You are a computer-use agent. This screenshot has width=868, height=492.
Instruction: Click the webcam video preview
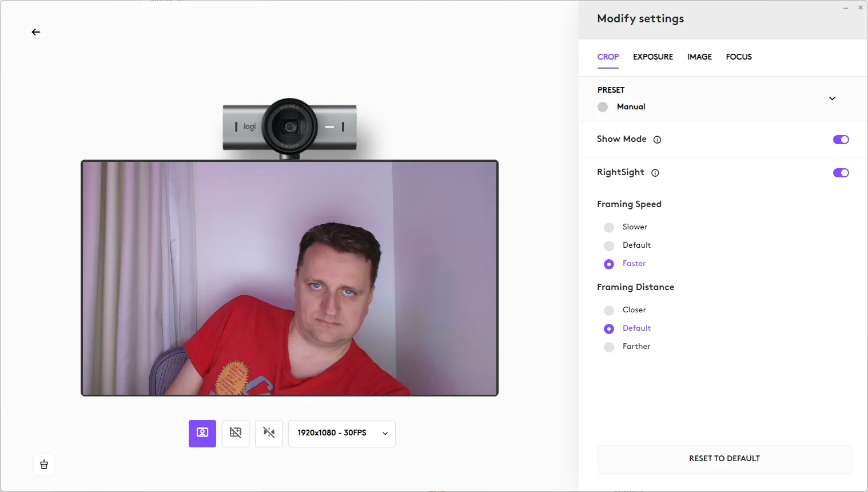[x=289, y=278]
